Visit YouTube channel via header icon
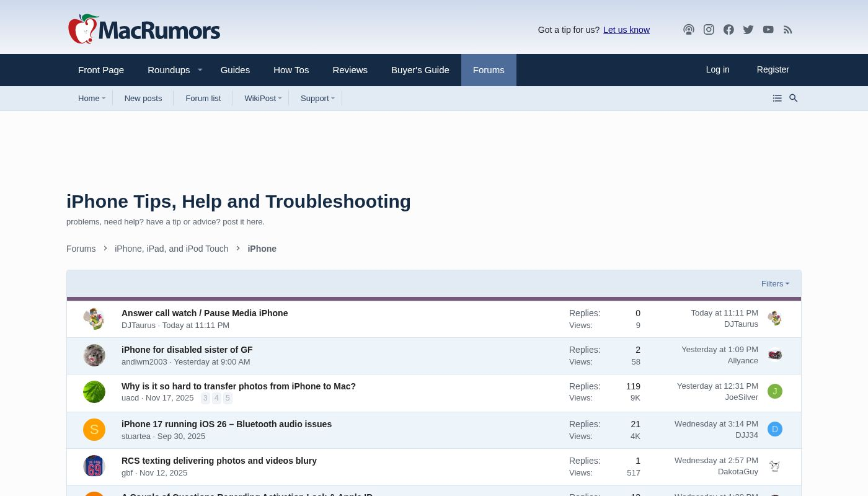This screenshot has width=868, height=496. [768, 30]
